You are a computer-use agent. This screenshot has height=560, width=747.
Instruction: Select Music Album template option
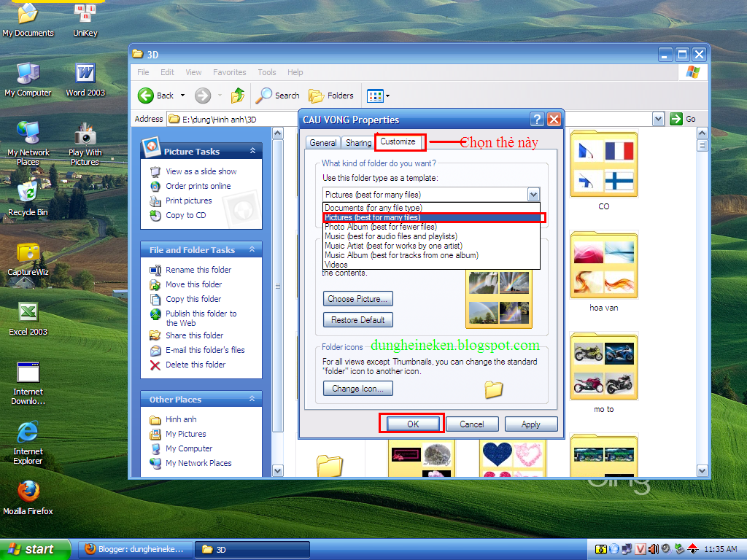pyautogui.click(x=432, y=256)
